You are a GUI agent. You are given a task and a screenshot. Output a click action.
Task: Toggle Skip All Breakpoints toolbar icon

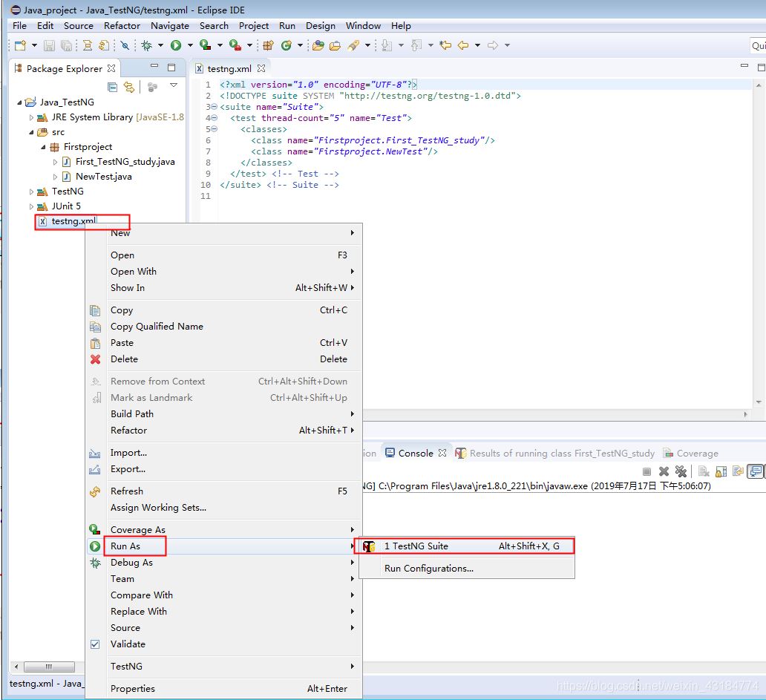(125, 45)
